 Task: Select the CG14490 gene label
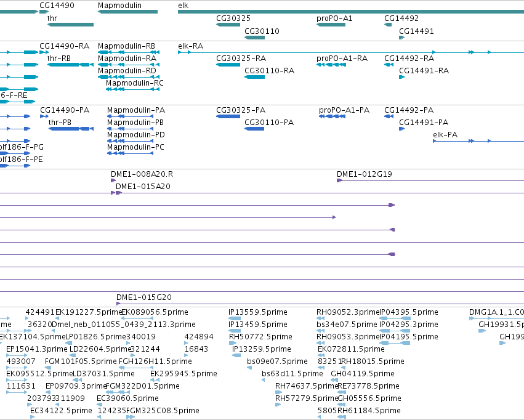(57, 6)
